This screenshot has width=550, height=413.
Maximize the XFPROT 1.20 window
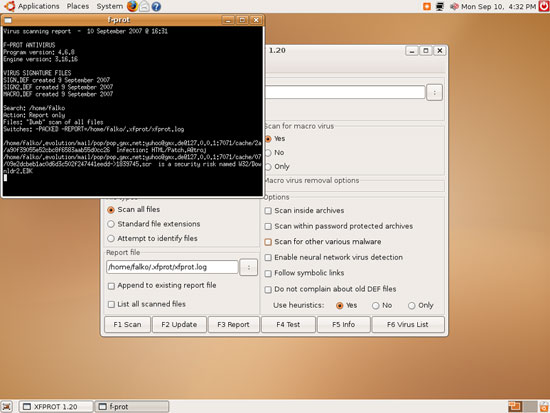coord(426,51)
